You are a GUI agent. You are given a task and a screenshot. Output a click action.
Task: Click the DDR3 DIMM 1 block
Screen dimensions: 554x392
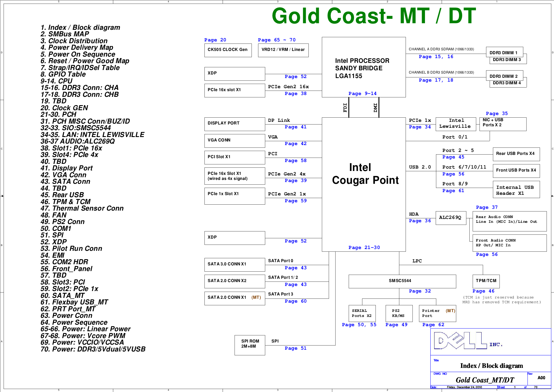click(x=505, y=52)
